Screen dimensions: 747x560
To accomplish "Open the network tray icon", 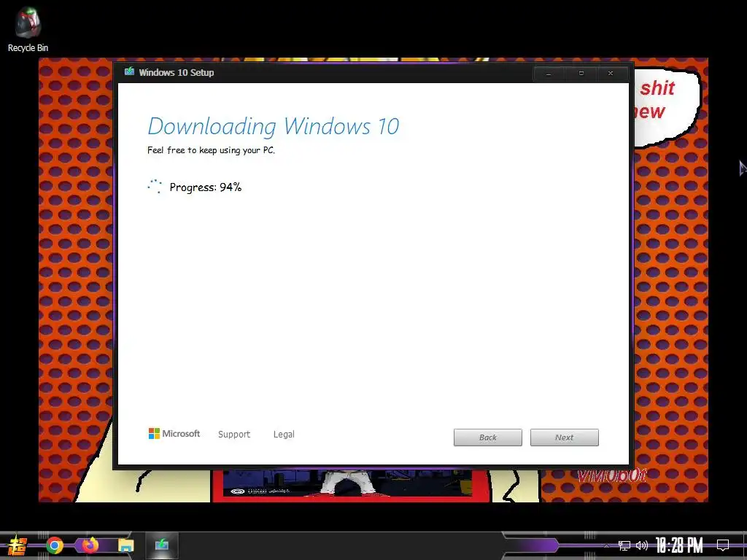I will [x=624, y=545].
